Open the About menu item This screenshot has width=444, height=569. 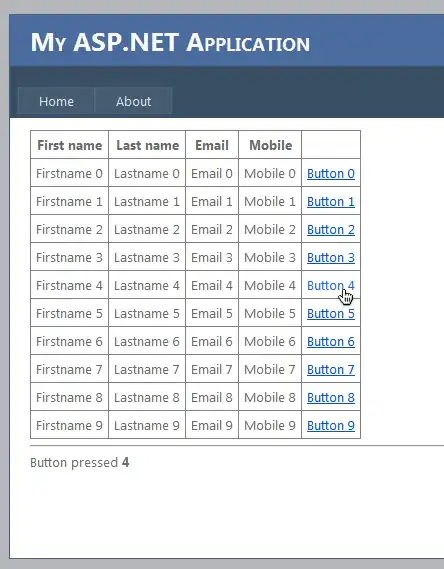133,101
